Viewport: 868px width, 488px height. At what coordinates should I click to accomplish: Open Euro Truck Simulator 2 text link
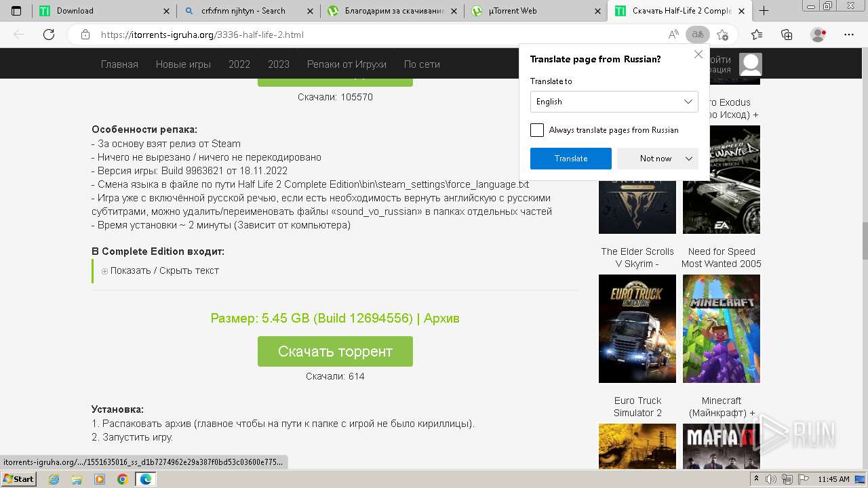pyautogui.click(x=637, y=407)
